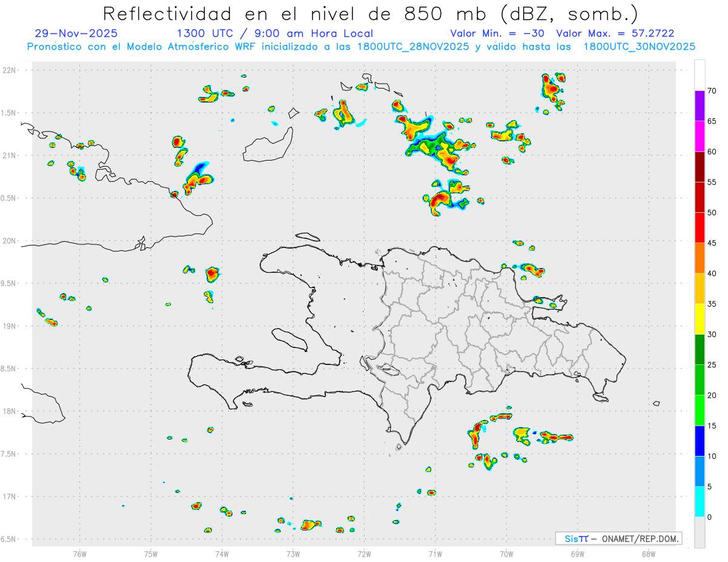Click the "21N" latitude label

9,155
